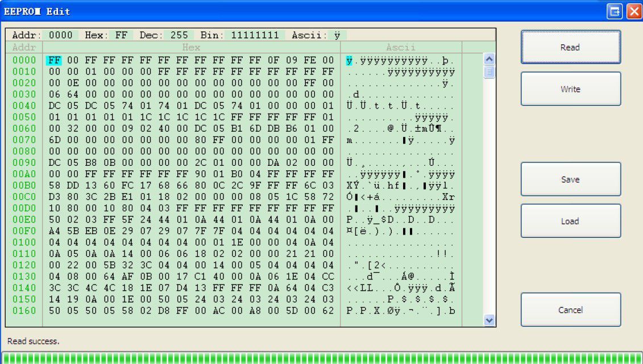Click the Ascii column header
Viewport: 643px width, 364px height.
(401, 48)
